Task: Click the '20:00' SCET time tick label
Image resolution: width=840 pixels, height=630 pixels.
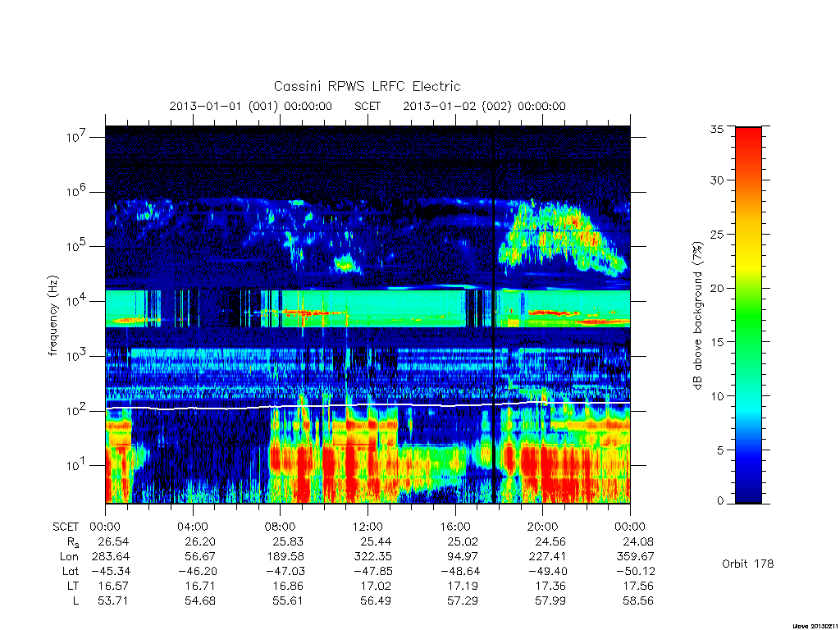Action: (543, 527)
